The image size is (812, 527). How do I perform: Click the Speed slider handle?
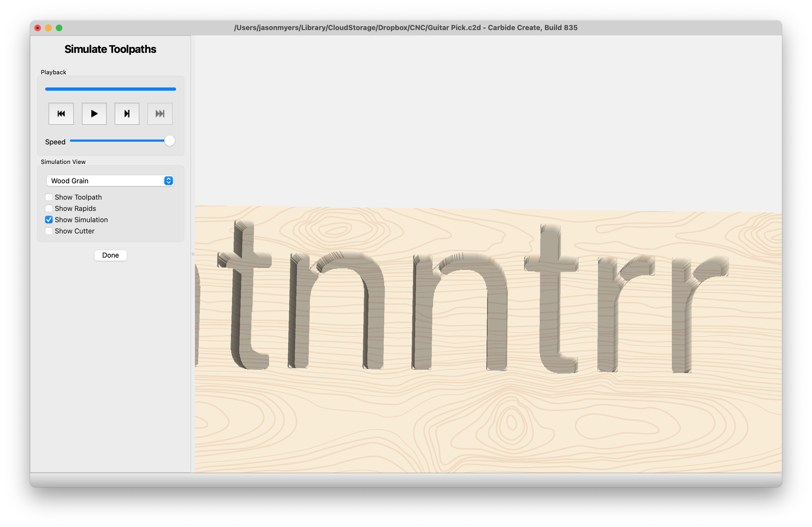coord(169,141)
